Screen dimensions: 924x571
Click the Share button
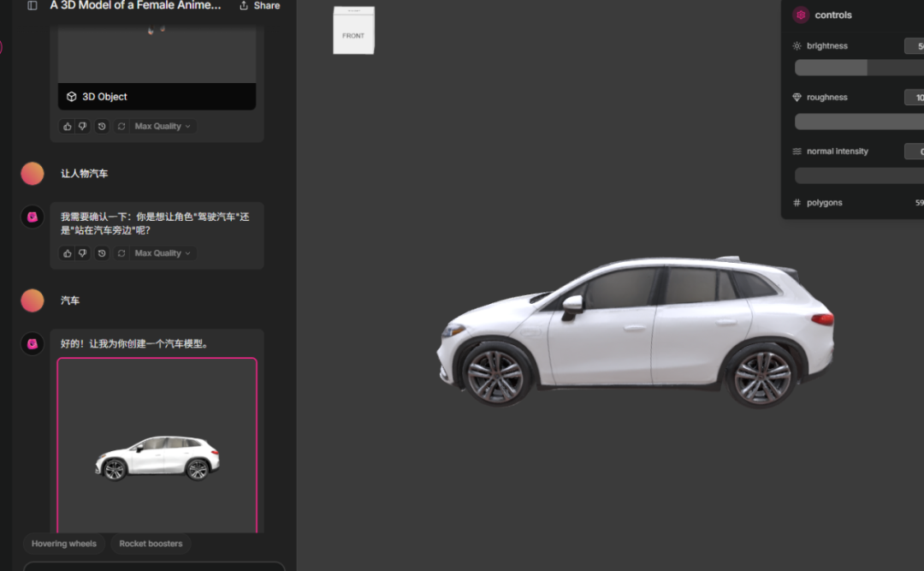[x=259, y=6]
